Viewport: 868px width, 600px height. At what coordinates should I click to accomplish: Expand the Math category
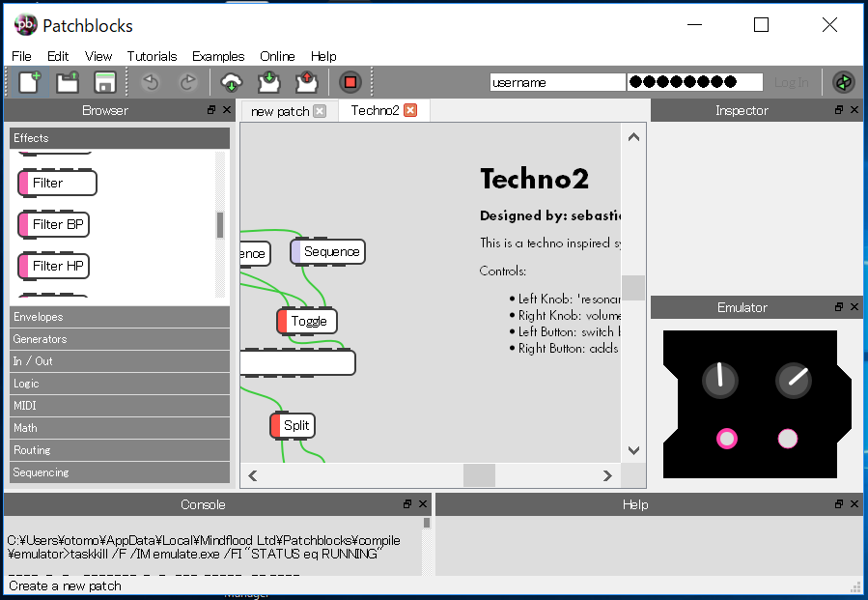click(120, 428)
